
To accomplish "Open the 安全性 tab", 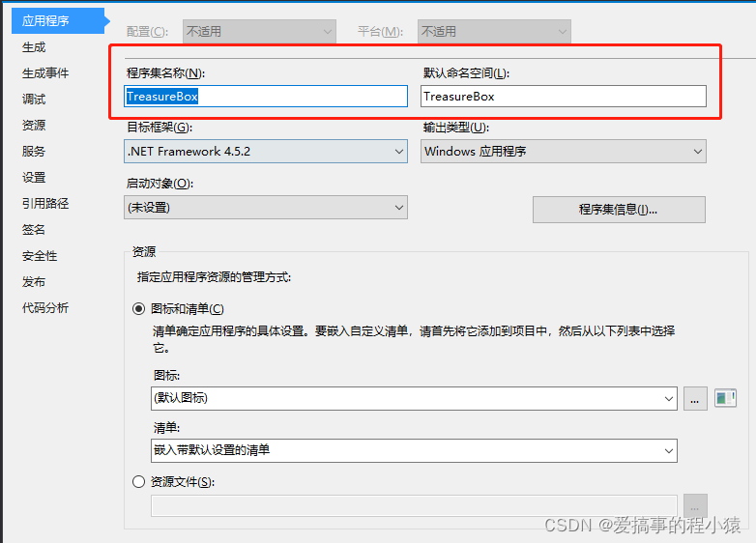I will (x=40, y=256).
